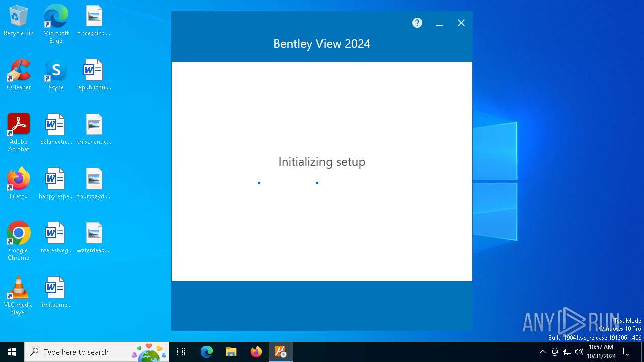Select Skype desktop shortcut

tap(56, 75)
